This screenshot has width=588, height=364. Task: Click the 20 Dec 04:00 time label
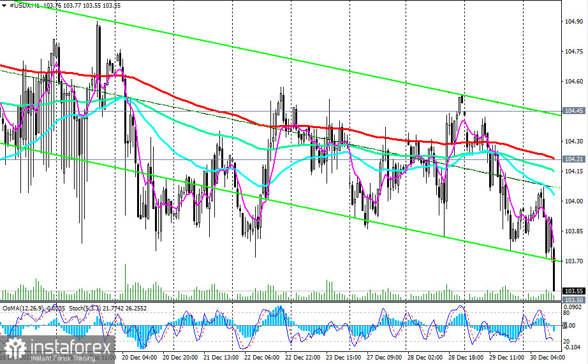coord(140,357)
